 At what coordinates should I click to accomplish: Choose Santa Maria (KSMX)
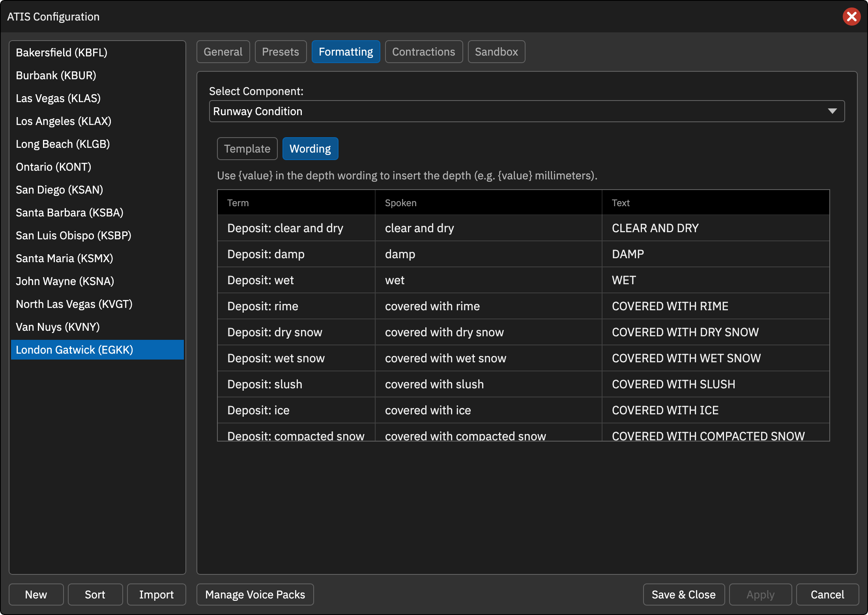(x=97, y=258)
